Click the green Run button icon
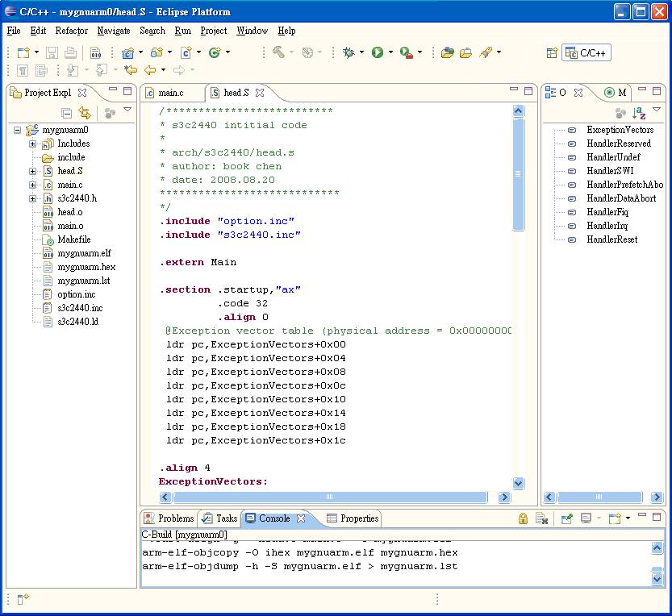The height and width of the screenshot is (616, 672). pos(377,52)
